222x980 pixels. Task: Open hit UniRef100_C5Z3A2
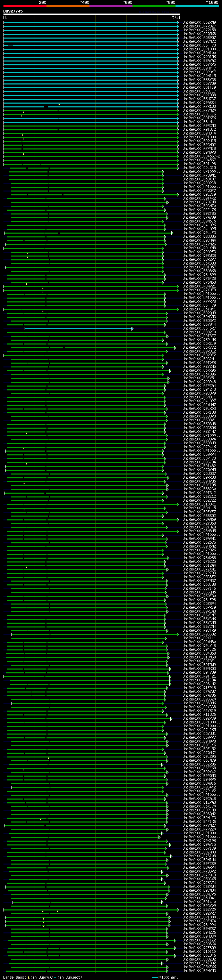(199, 963)
